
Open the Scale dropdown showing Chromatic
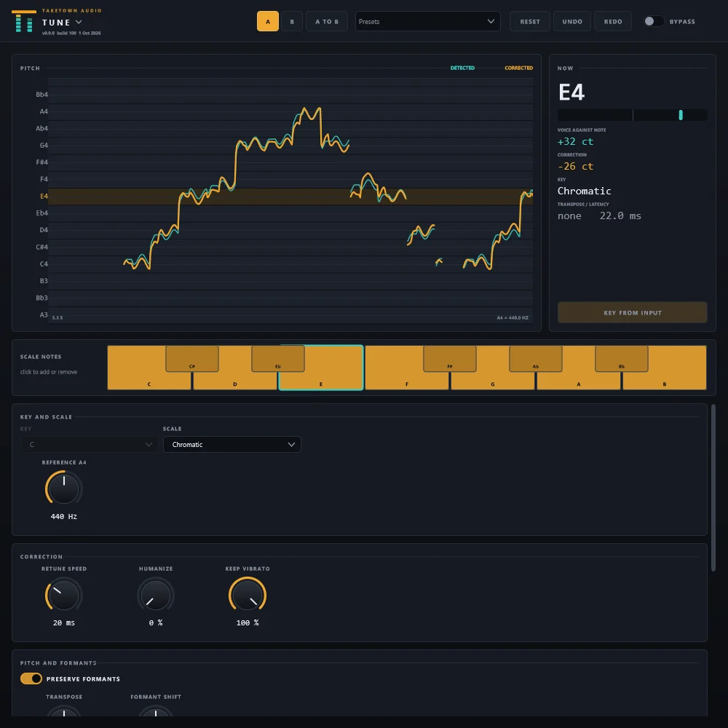tap(232, 444)
